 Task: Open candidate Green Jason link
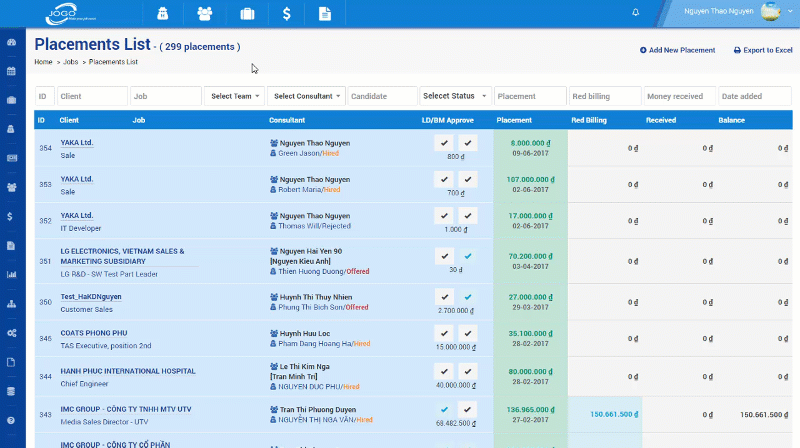click(x=299, y=153)
